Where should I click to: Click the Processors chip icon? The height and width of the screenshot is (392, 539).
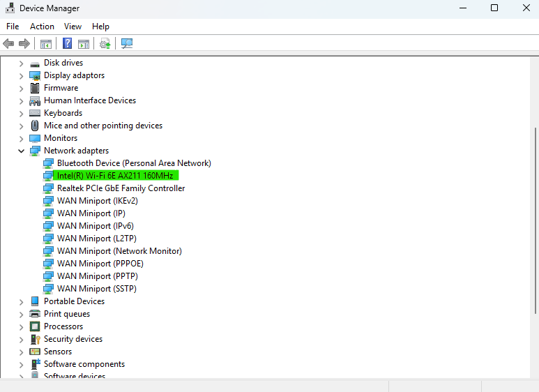pyautogui.click(x=35, y=326)
